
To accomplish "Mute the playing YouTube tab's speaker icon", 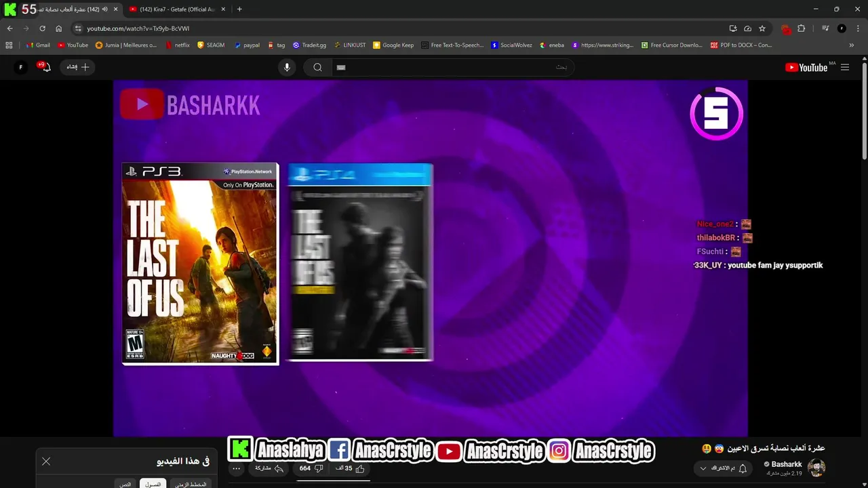I will pos(105,9).
